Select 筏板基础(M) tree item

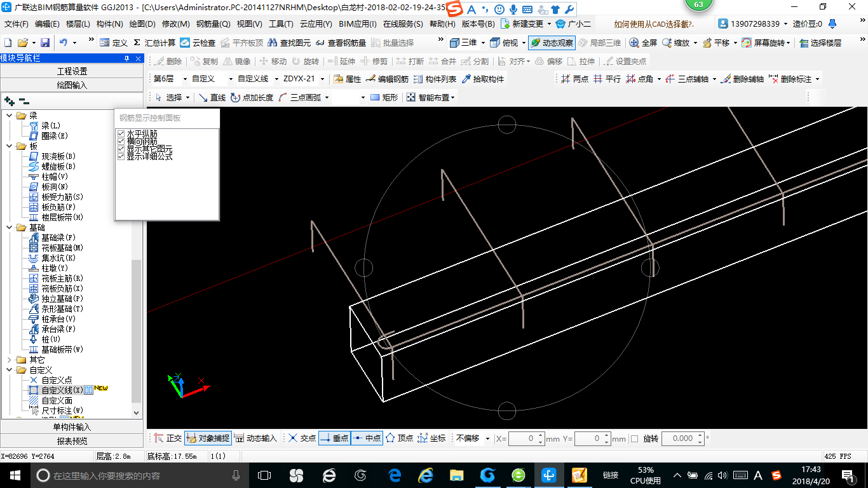pyautogui.click(x=62, y=248)
